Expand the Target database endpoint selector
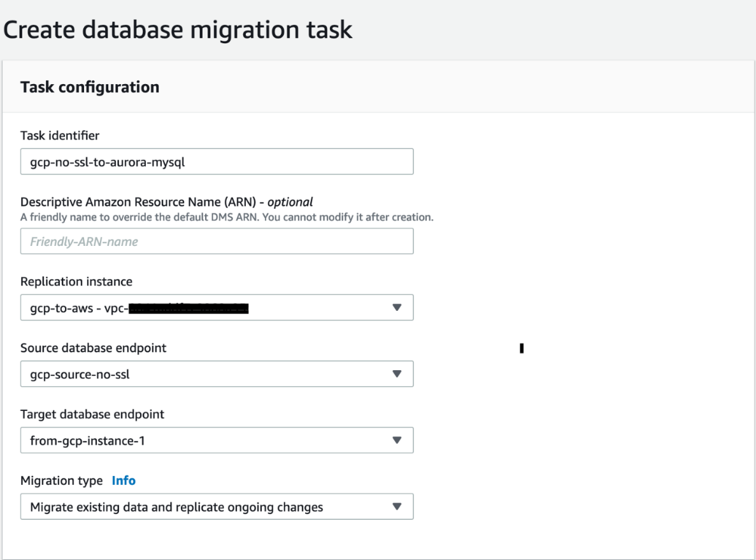756x560 pixels. click(217, 440)
